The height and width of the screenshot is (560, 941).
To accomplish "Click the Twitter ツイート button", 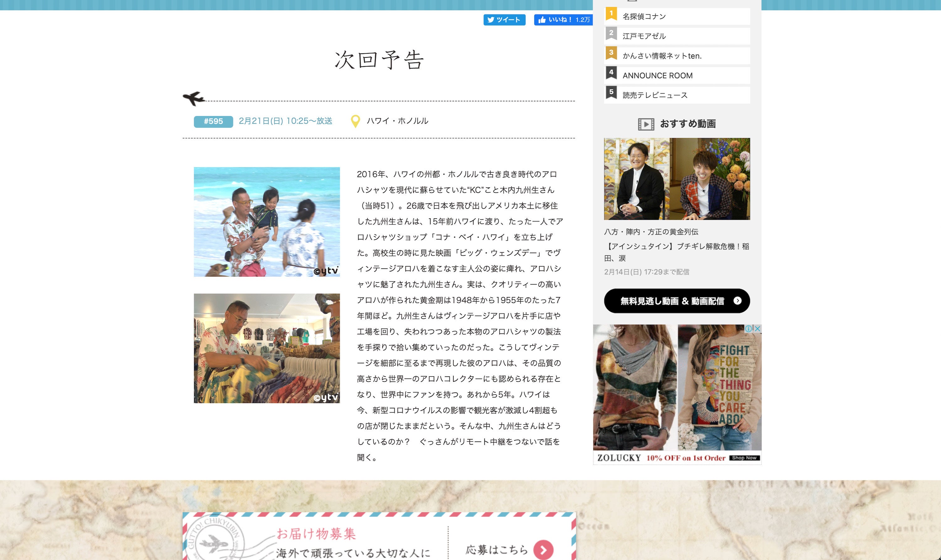I will tap(504, 20).
